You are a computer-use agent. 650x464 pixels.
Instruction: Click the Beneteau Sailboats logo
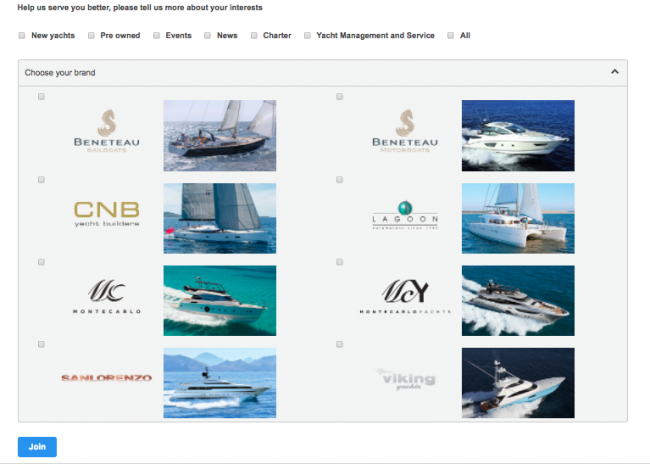point(107,131)
